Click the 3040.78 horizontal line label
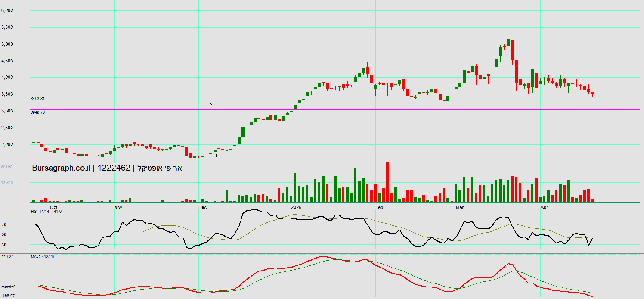Screen dimensions: 644x299 click(x=38, y=112)
